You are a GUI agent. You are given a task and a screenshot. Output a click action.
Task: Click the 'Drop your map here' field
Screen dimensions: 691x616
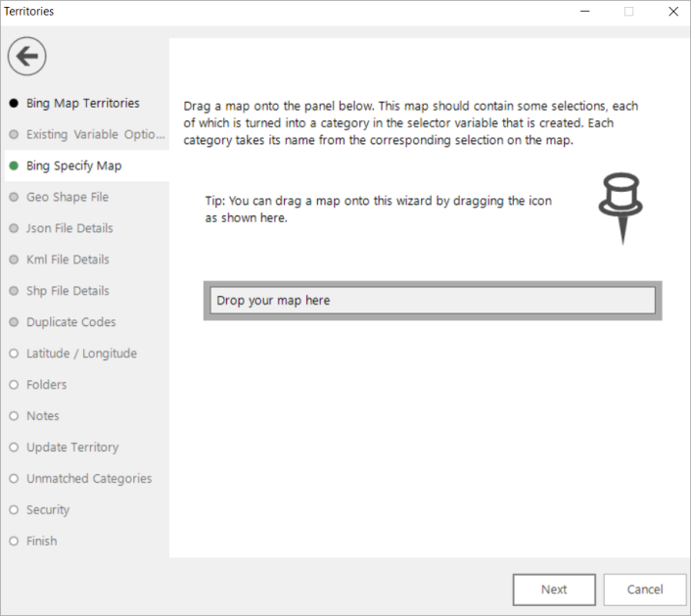coord(433,301)
